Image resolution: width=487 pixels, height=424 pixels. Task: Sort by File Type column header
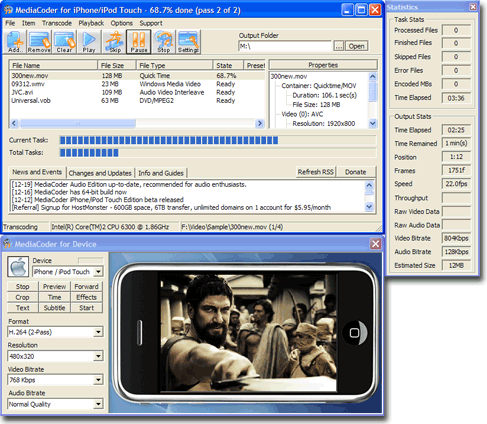[x=174, y=65]
